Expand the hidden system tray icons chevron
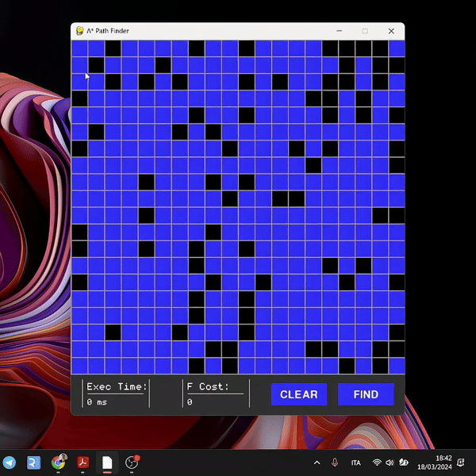Screen dimensions: 476x476 point(317,463)
